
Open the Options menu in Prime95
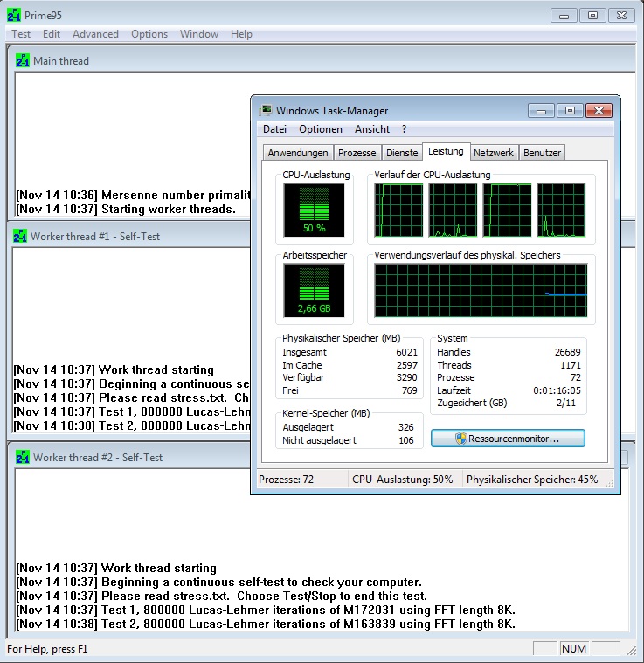click(149, 34)
